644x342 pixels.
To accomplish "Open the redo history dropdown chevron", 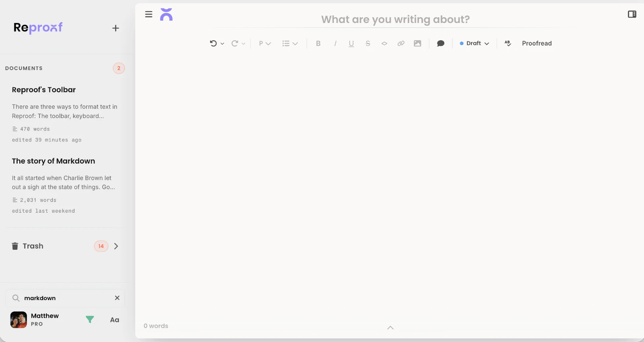I will pyautogui.click(x=244, y=44).
